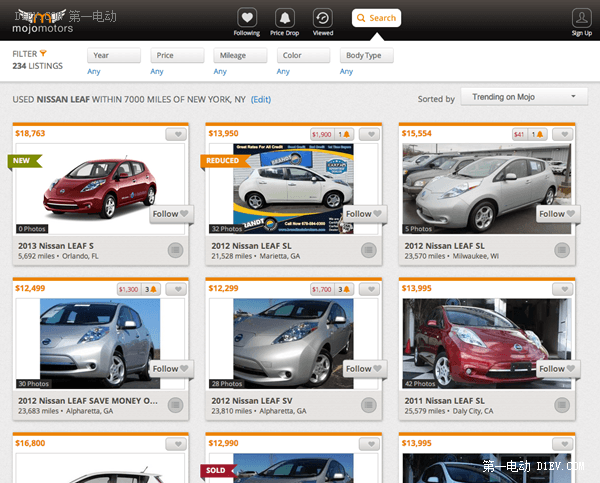The width and height of the screenshot is (600, 483).
Task: Follow the 2013 Nissan LEAF S
Action: 171,214
